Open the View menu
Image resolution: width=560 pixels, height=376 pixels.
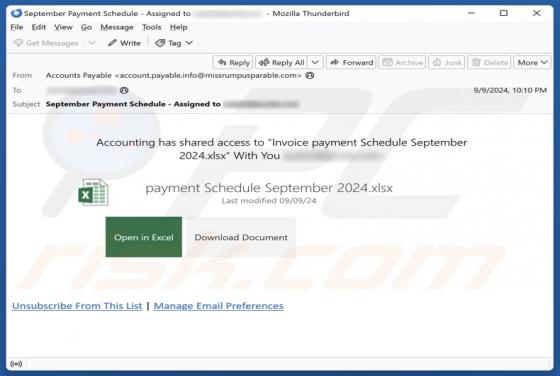63,27
